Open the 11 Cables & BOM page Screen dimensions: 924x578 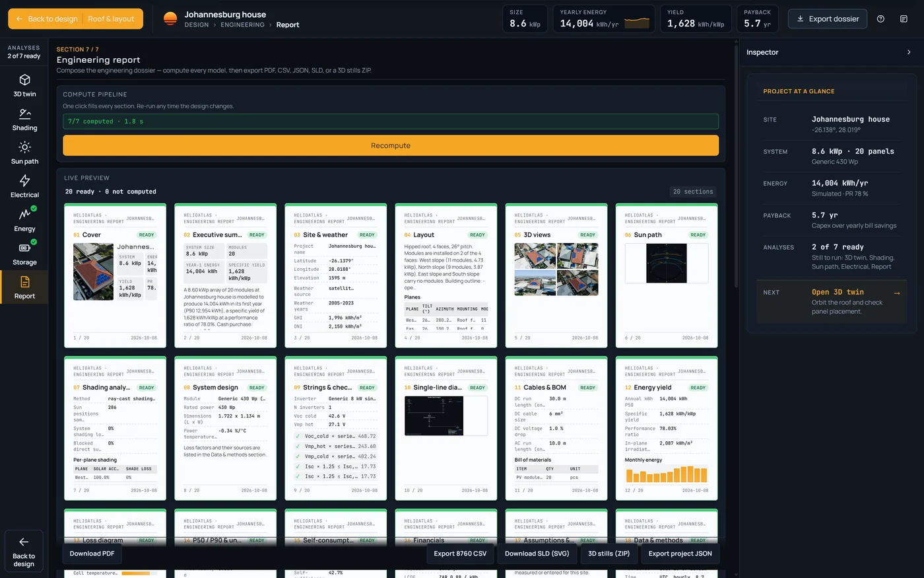tap(556, 428)
